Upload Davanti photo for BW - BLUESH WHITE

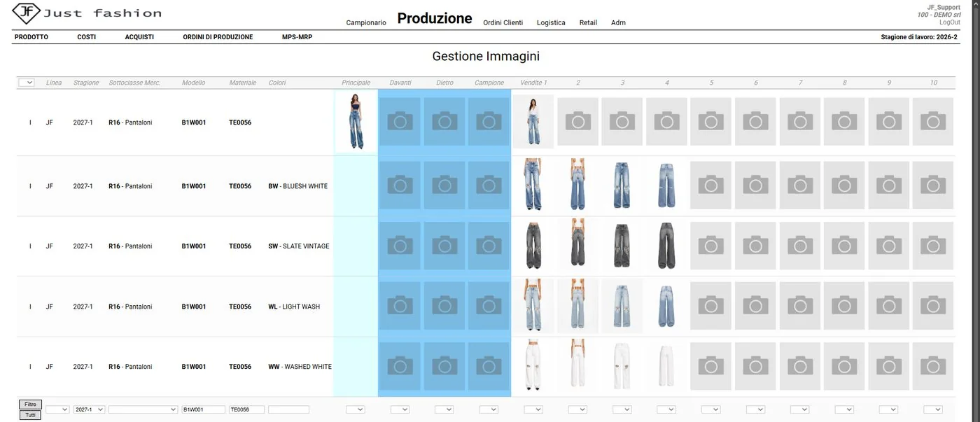pyautogui.click(x=400, y=185)
